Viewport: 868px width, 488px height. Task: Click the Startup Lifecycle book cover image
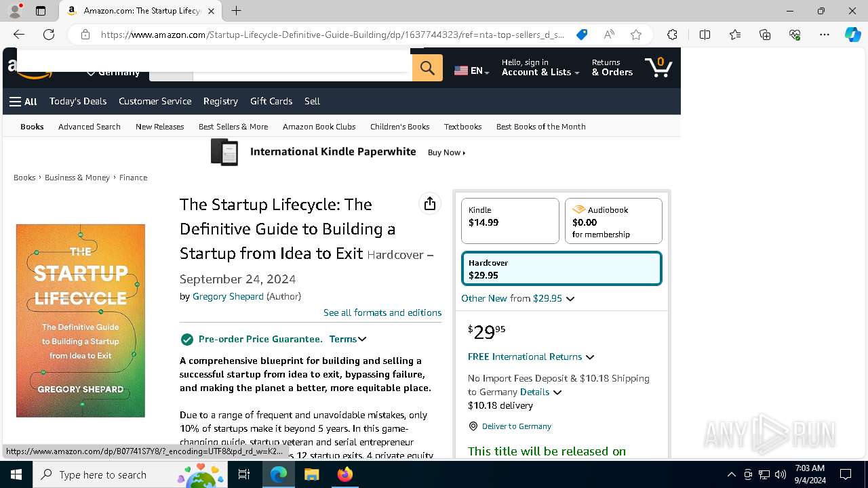coord(81,321)
